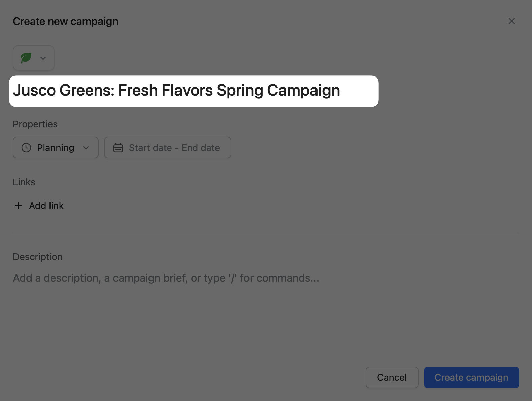
Task: Click the Create new campaign heading
Action: coord(66,21)
